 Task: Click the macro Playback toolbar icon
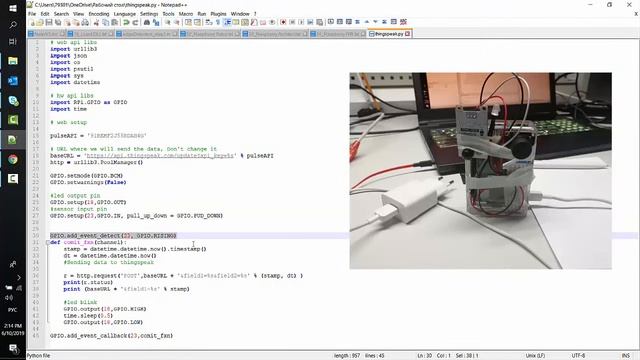[x=301, y=22]
